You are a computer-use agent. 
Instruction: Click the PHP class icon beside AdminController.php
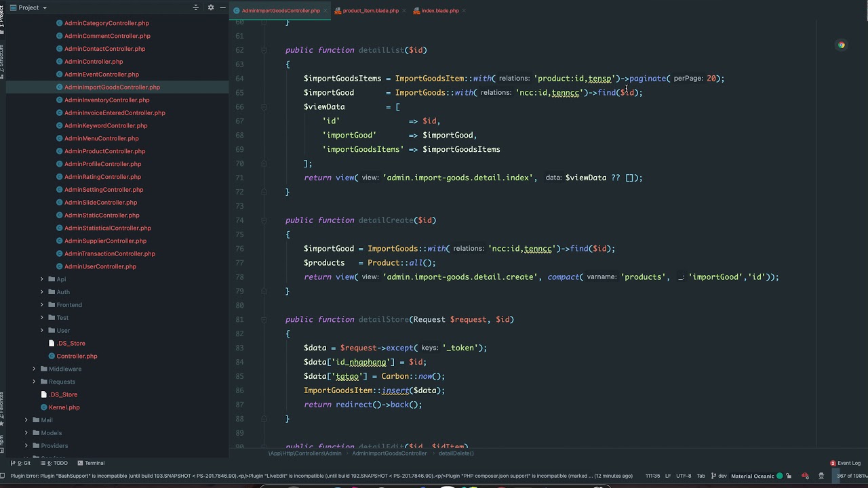pos(60,62)
